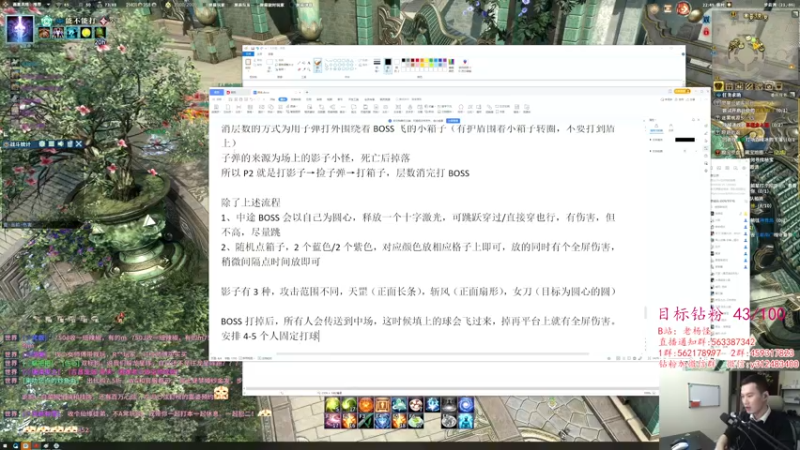
Task: Pick the purple swatch in Paint's palette
Action: click(445, 60)
